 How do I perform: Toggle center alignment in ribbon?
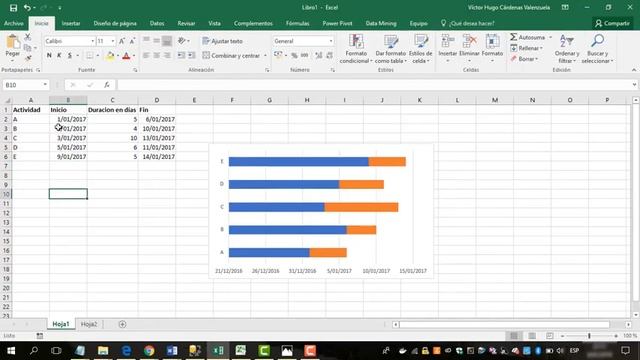tap(157, 56)
